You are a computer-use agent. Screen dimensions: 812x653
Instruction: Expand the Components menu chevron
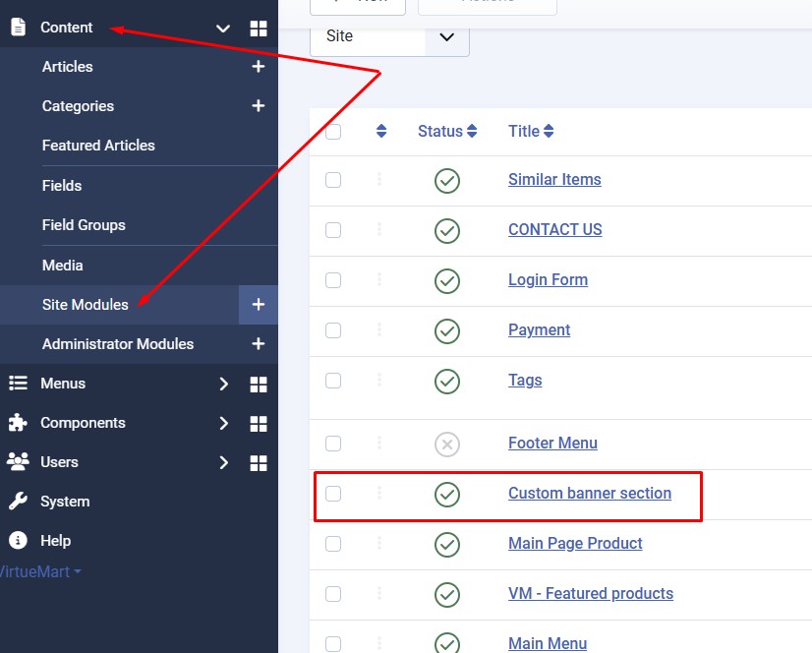tap(224, 423)
